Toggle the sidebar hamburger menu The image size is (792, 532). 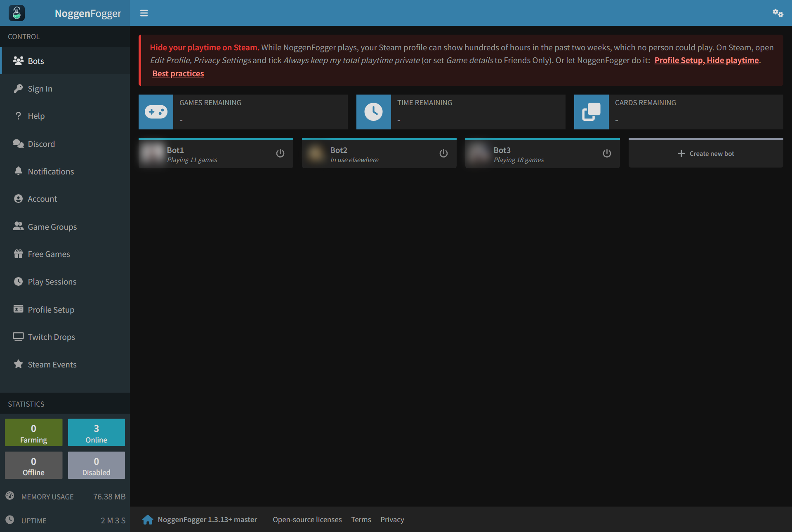point(144,13)
